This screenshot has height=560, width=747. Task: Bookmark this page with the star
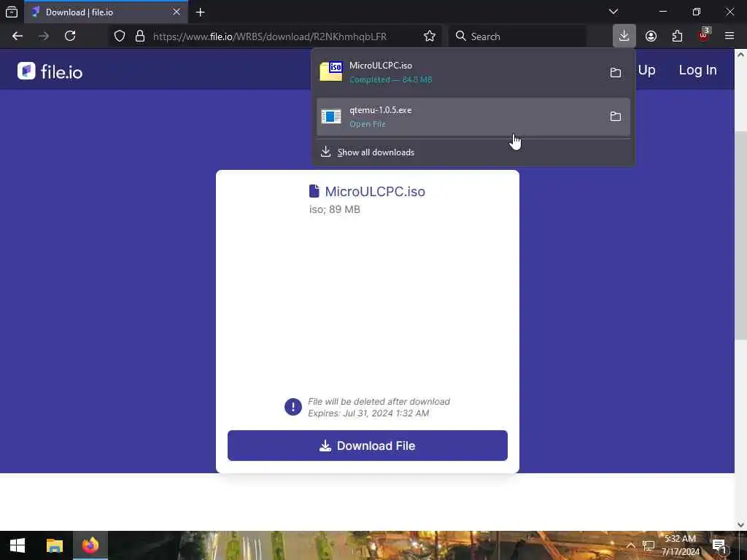click(429, 36)
